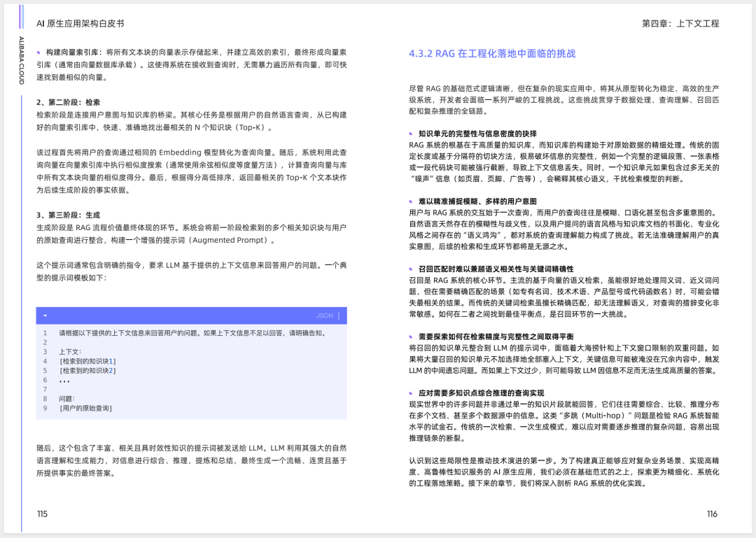Viewport: 756px width, 538px height.
Task: Click page number 115
Action: pos(43,514)
